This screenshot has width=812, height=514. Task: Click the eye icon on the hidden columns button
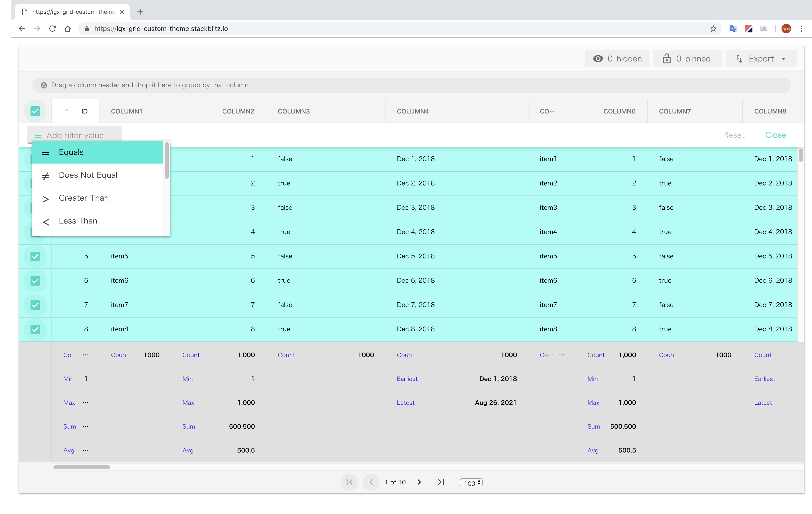point(598,58)
